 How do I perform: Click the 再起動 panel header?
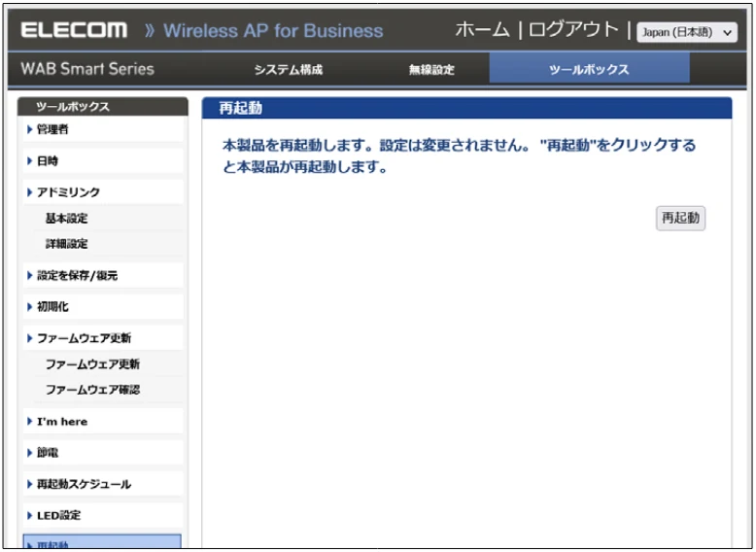tap(466, 108)
